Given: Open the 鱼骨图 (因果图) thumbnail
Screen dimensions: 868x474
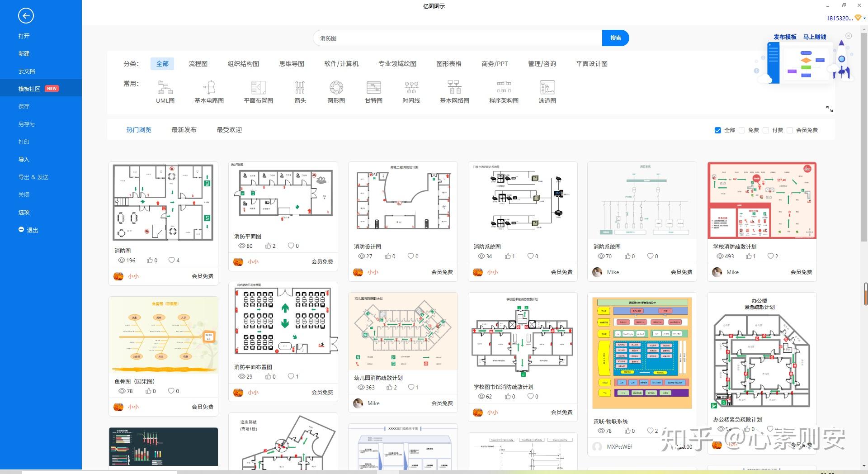Looking at the screenshot, I should (x=164, y=335).
